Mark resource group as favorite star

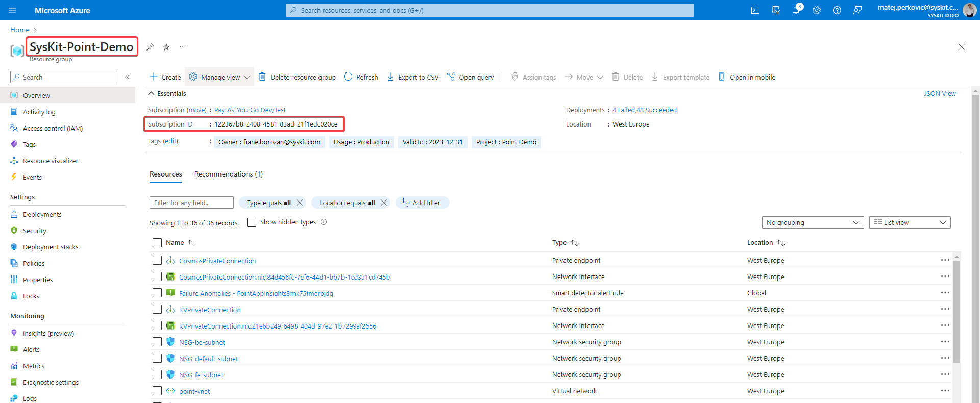click(x=166, y=47)
